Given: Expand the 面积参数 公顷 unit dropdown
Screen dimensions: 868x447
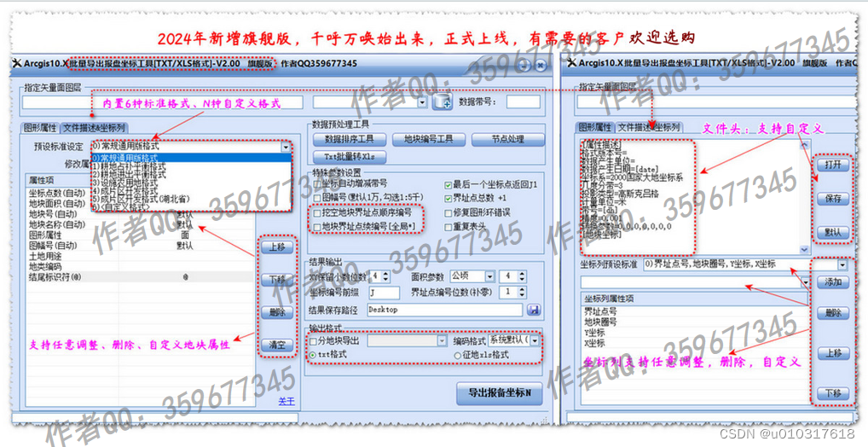Looking at the screenshot, I should click(x=490, y=276).
